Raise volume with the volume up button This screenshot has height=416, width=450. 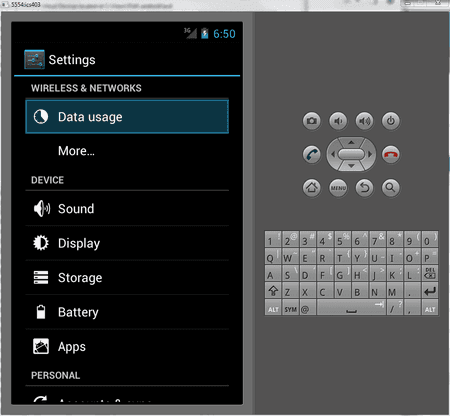click(364, 121)
